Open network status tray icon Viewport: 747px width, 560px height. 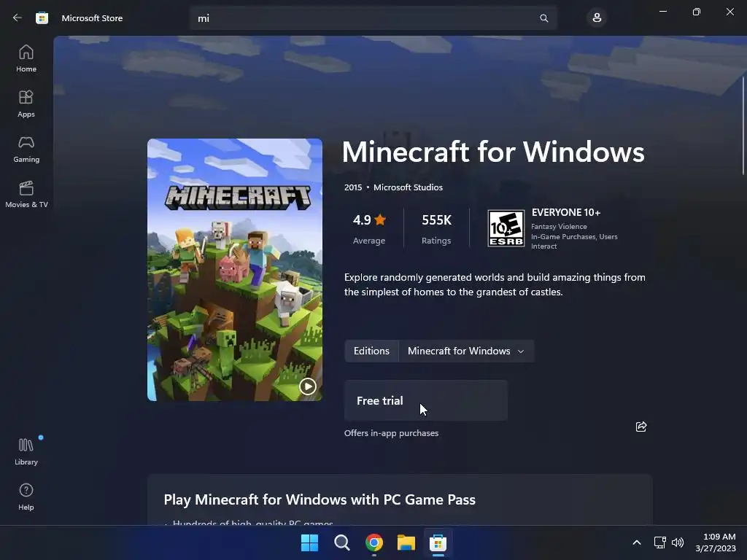tap(659, 542)
